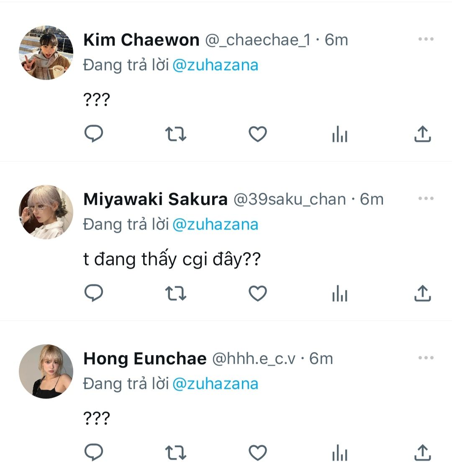Like Kim Chaewon's tweet
This screenshot has height=476, width=452.
[258, 134]
